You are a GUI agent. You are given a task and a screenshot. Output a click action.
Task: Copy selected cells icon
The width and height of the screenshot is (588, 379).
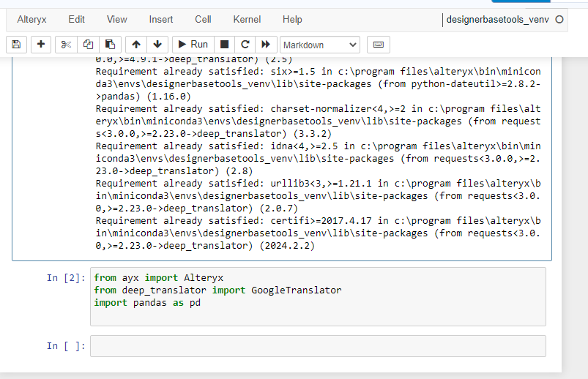(88, 45)
